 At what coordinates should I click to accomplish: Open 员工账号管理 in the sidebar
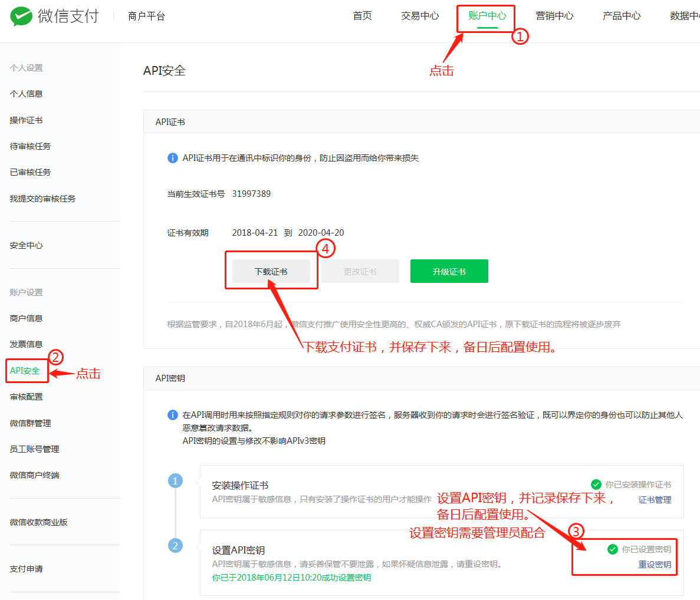coord(34,449)
